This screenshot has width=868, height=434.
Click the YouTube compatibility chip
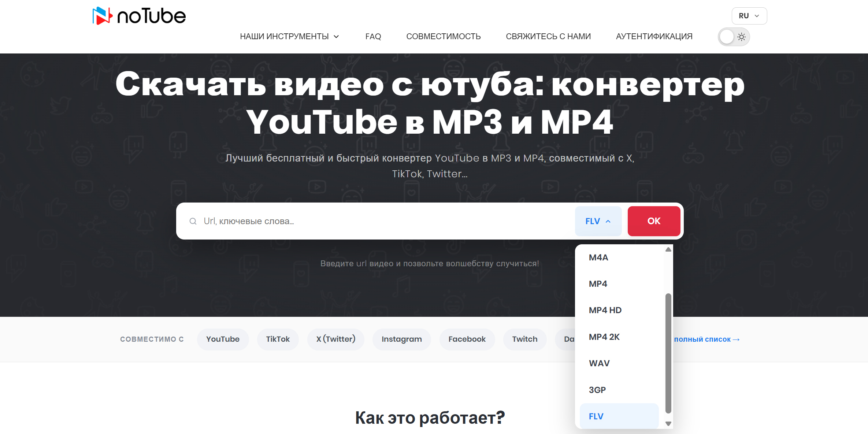[x=223, y=339]
